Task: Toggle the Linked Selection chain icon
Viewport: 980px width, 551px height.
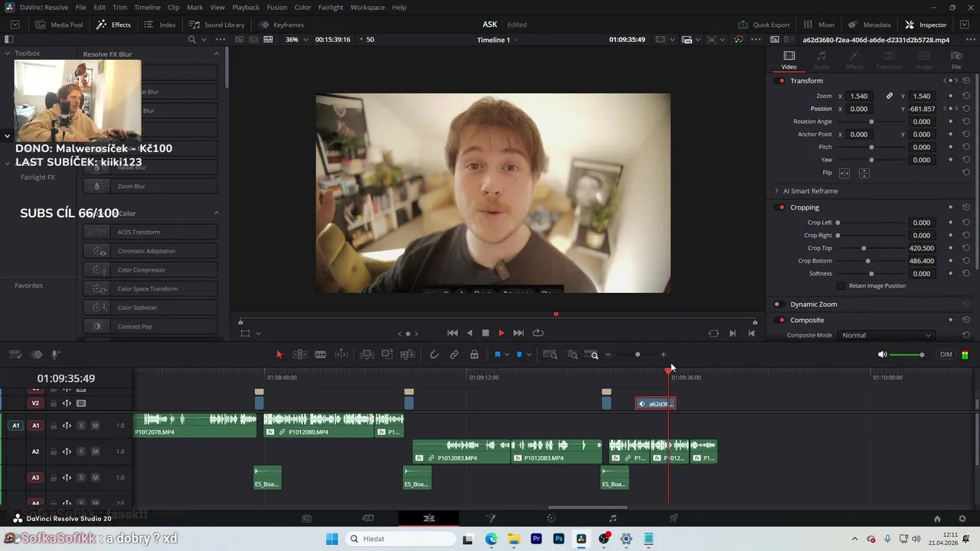Action: 454,354
